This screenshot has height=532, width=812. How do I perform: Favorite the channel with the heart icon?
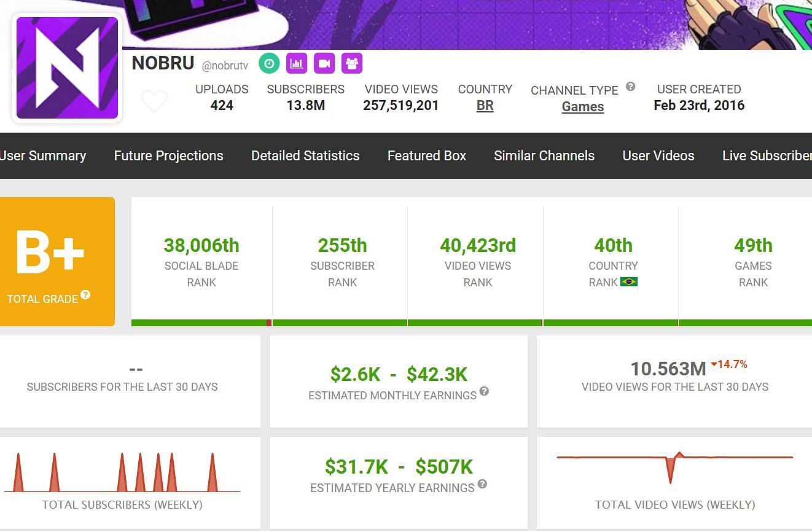point(154,101)
